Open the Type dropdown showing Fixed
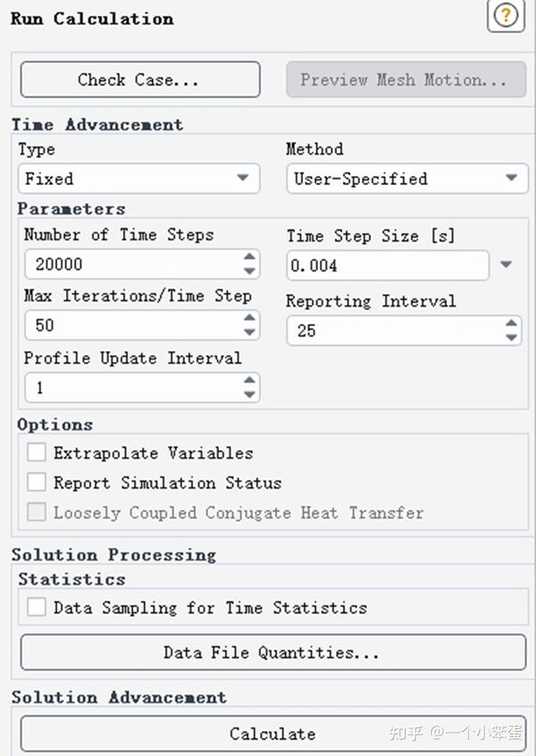This screenshot has width=536, height=756. click(138, 179)
